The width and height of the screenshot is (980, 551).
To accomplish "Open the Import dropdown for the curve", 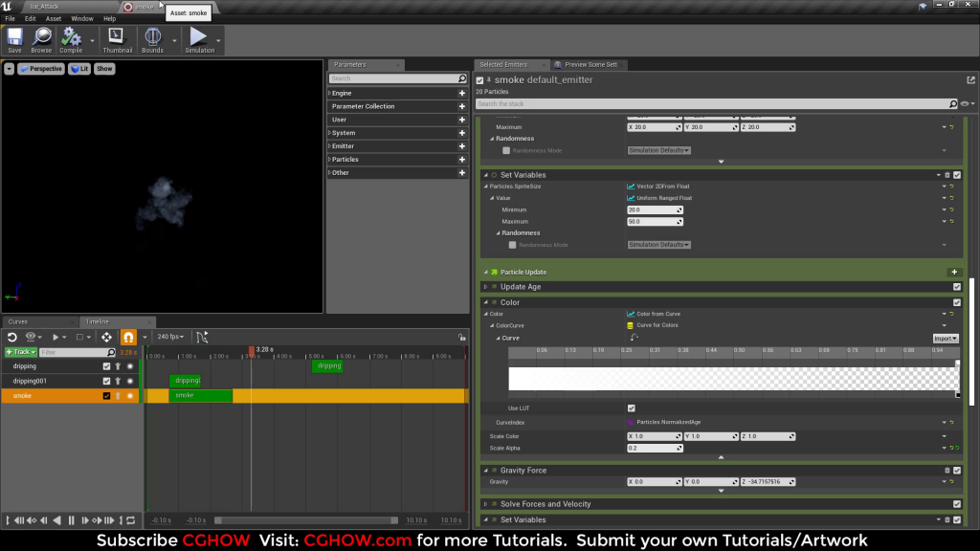I will pos(945,339).
